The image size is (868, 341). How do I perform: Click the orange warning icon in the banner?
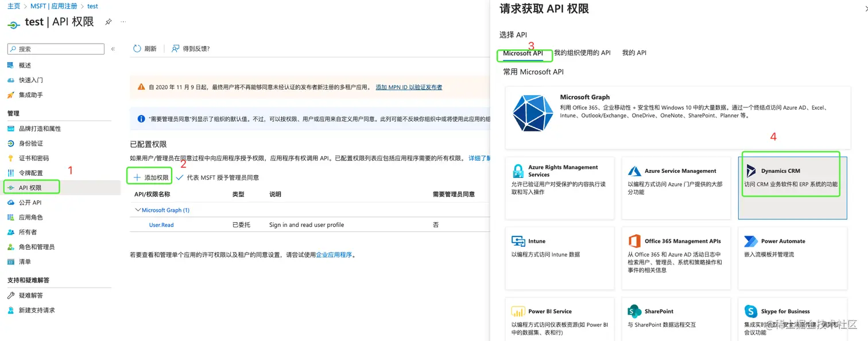coord(141,87)
